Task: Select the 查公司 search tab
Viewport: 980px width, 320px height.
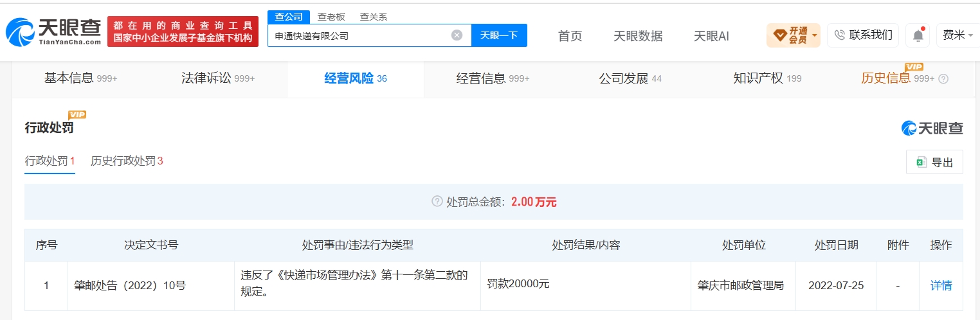Action: tap(289, 17)
